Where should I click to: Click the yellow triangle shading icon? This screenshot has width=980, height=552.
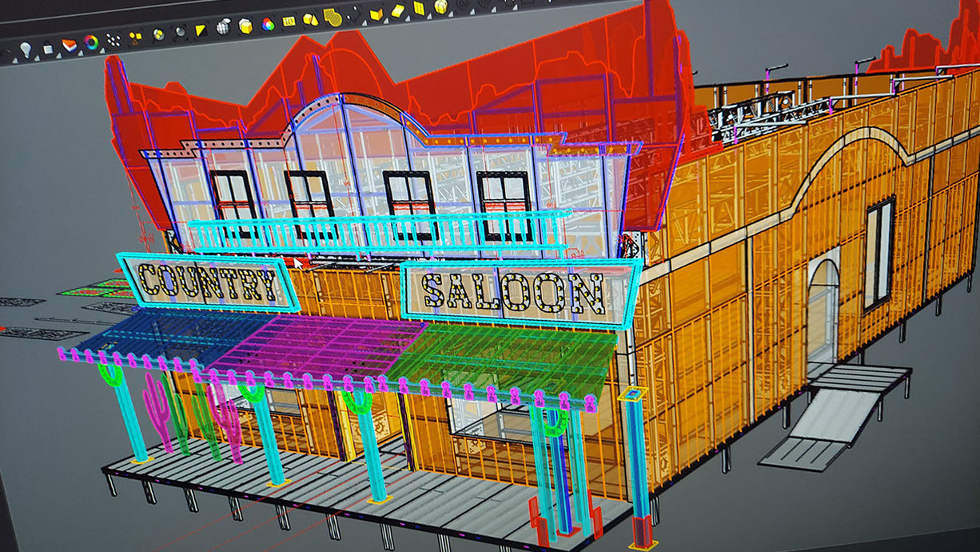click(200, 30)
